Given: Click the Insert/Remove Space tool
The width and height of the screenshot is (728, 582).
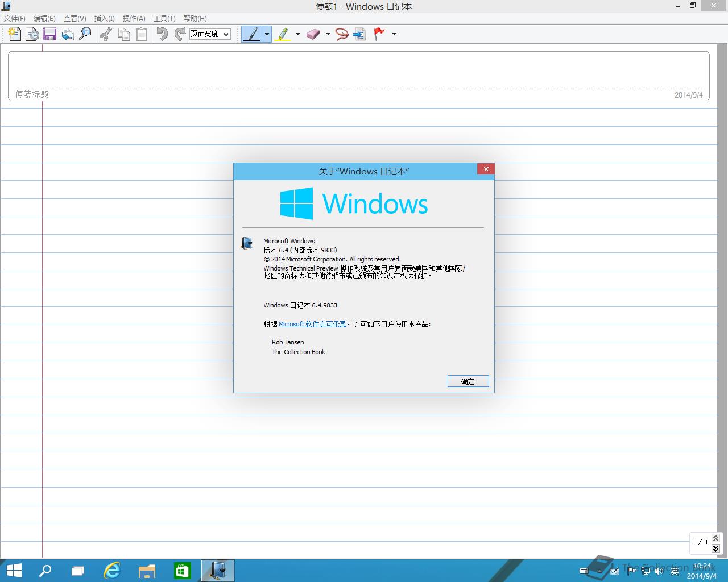Looking at the screenshot, I should 359,34.
